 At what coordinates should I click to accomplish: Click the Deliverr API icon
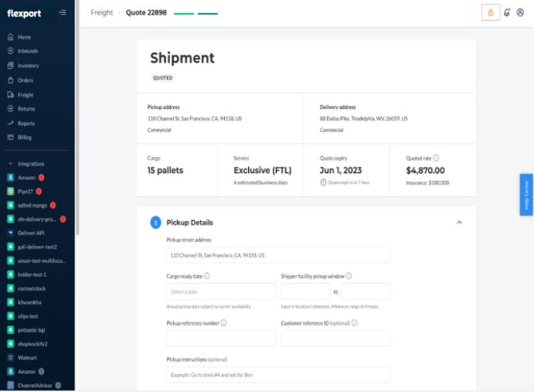tap(11, 233)
